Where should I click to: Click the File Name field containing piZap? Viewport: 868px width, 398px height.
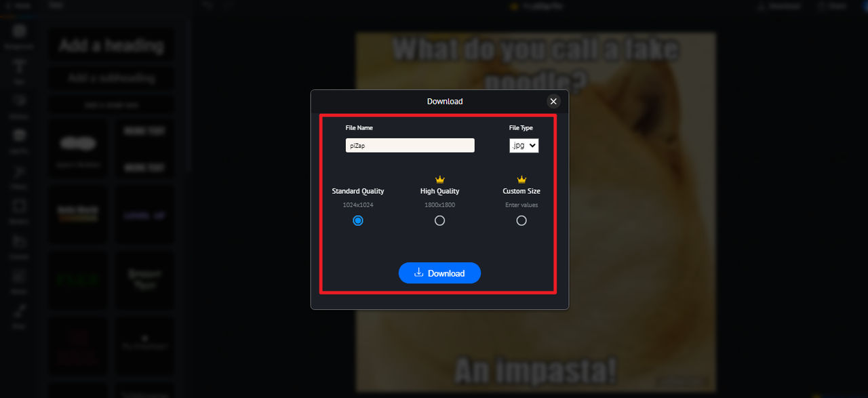point(410,145)
